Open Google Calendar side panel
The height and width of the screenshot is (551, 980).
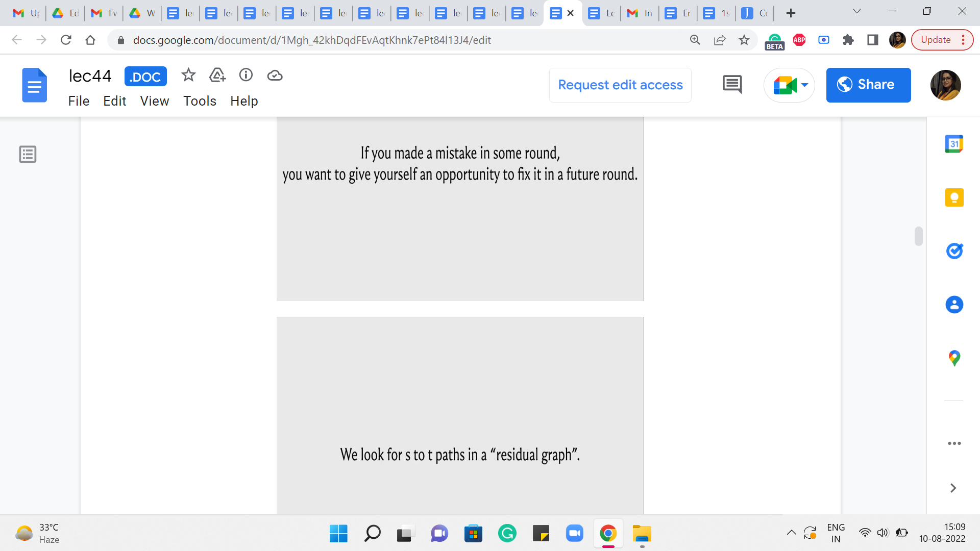coord(954,144)
